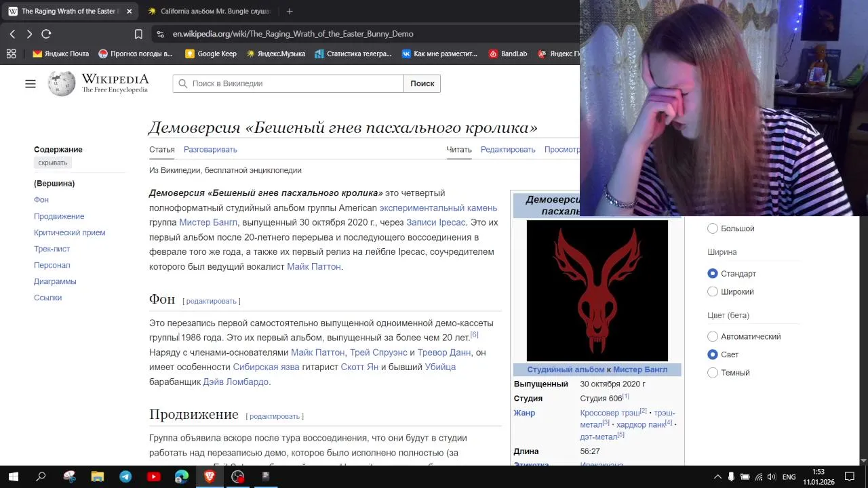Open YouTube from the taskbar
This screenshot has width=868, height=488.
coord(153,476)
